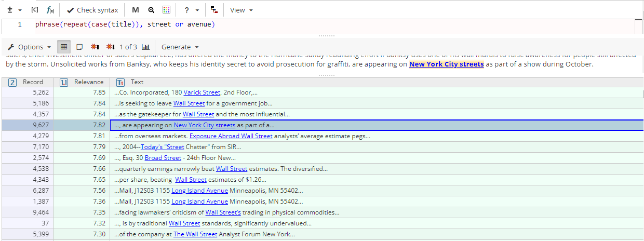Click the bold M toolbar icon
This screenshot has width=644, height=241.
pyautogui.click(x=136, y=10)
